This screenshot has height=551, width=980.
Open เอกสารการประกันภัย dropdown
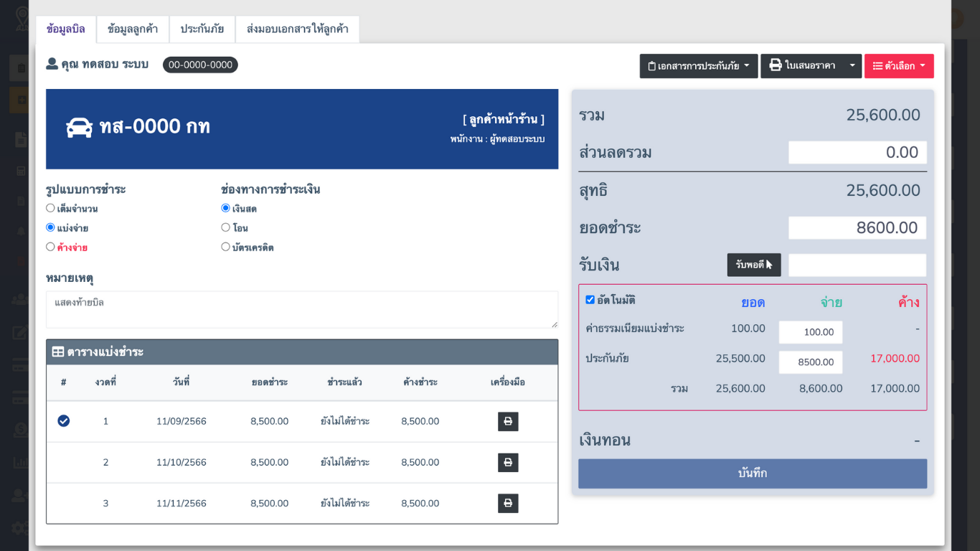coord(699,66)
